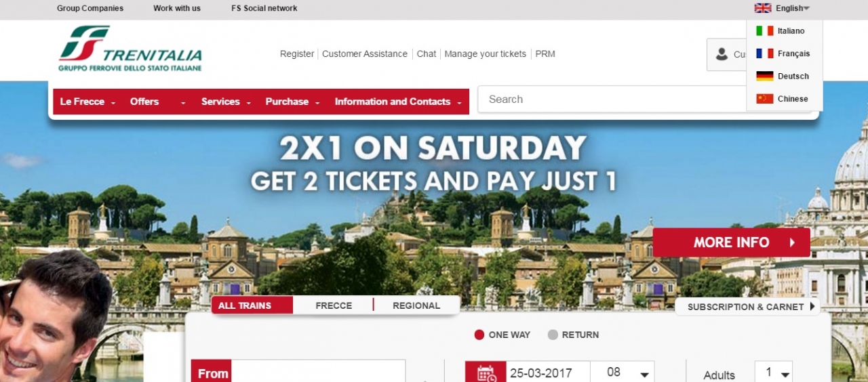Open the Information and Contacts menu

point(399,102)
